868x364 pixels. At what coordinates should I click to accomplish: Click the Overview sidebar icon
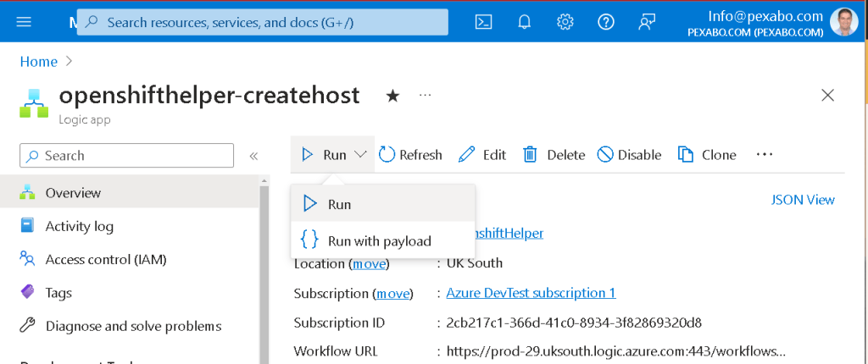point(27,192)
